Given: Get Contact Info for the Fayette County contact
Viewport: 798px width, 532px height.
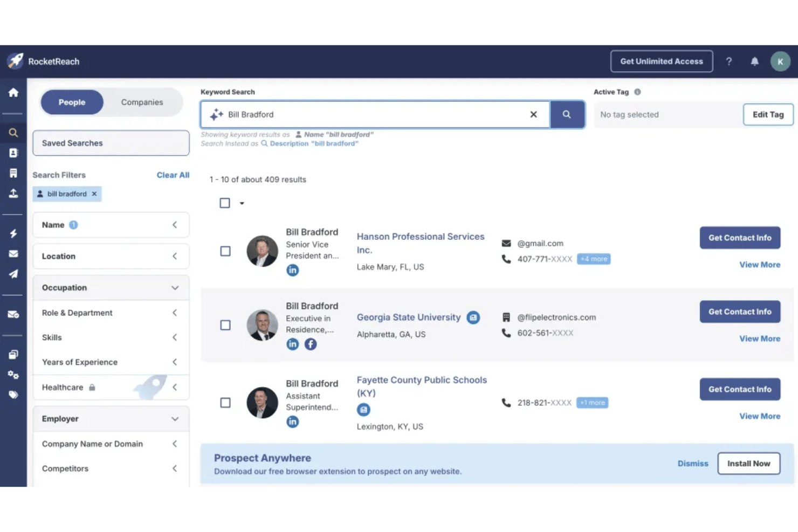Looking at the screenshot, I should [x=740, y=389].
